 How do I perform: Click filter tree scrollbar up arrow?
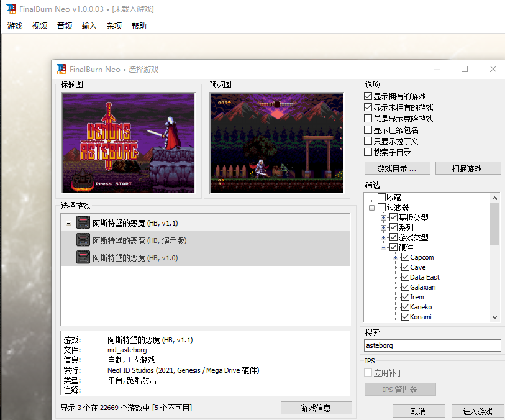494,198
